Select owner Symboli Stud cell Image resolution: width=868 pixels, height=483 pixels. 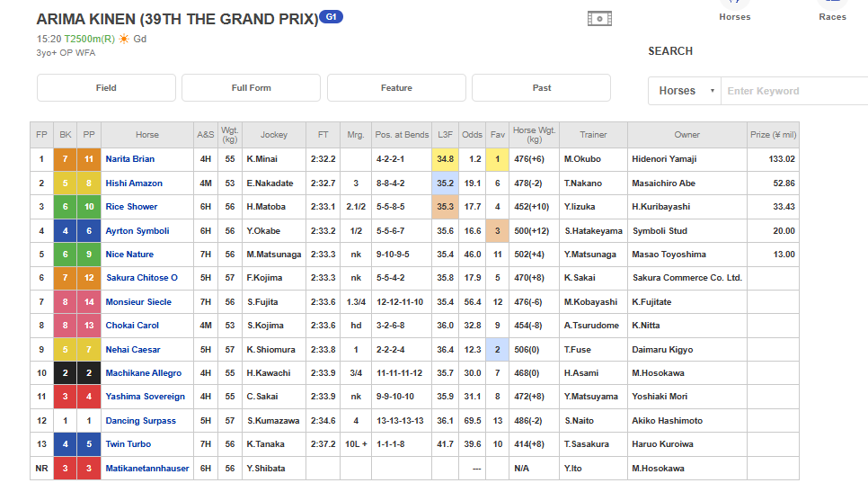687,231
